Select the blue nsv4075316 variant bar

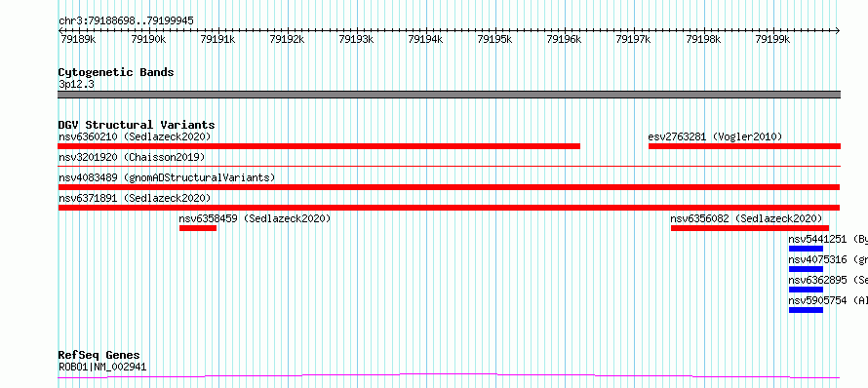[806, 269]
